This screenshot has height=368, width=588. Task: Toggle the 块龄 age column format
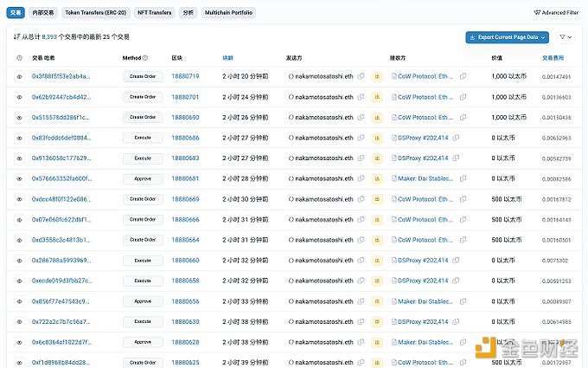[x=227, y=58]
